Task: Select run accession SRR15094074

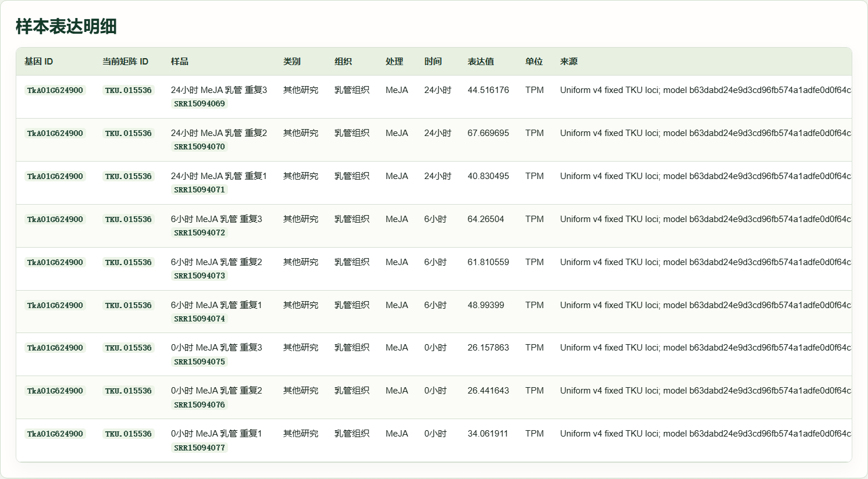Action: 200,319
